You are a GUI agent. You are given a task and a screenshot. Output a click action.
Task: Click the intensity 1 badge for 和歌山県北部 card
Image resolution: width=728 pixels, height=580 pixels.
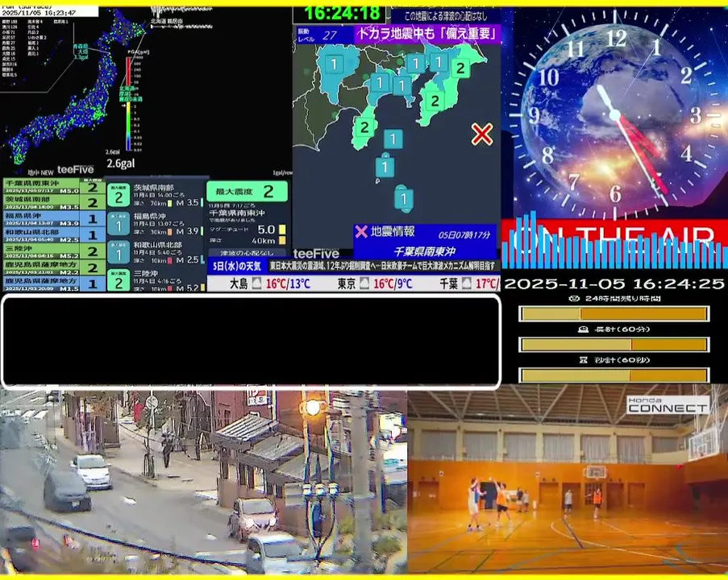[x=119, y=253]
